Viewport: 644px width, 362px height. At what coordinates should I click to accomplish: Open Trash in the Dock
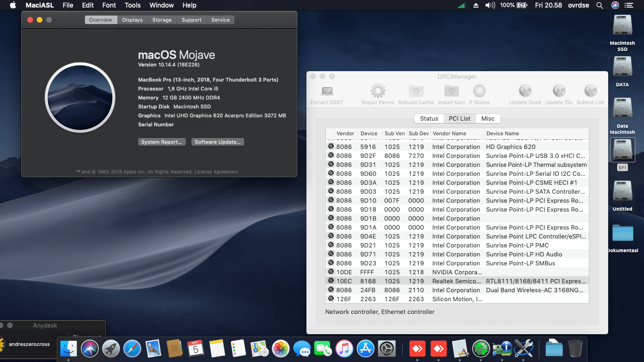pyautogui.click(x=575, y=349)
